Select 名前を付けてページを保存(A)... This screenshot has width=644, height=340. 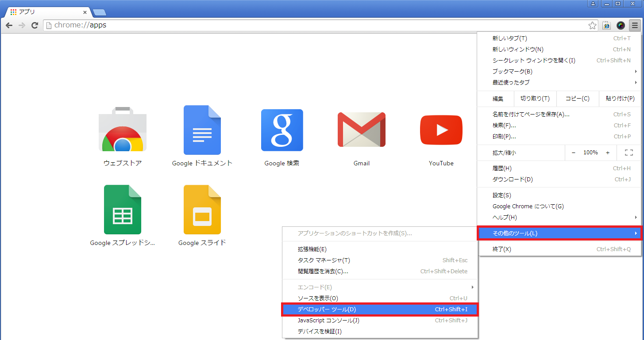[559, 115]
